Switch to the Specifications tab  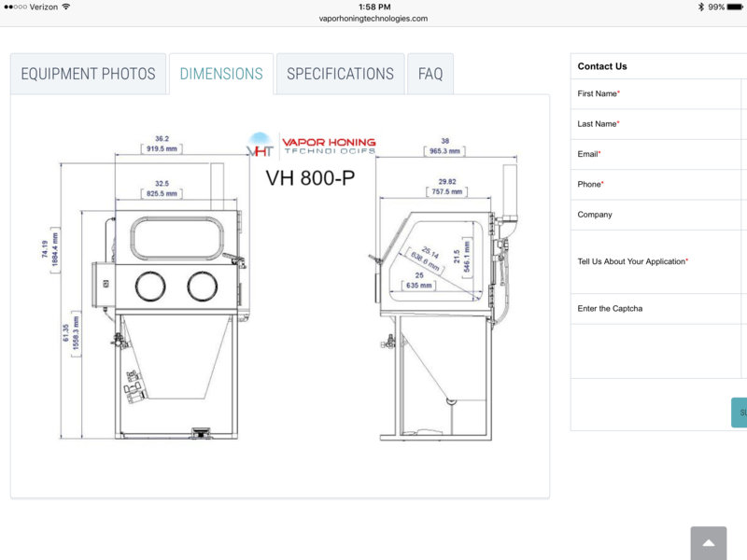click(340, 74)
